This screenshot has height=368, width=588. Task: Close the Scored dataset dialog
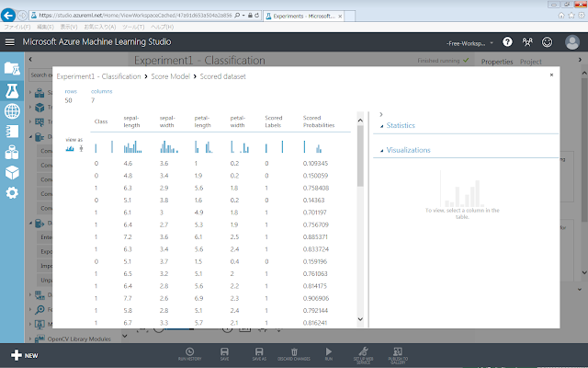tap(550, 74)
